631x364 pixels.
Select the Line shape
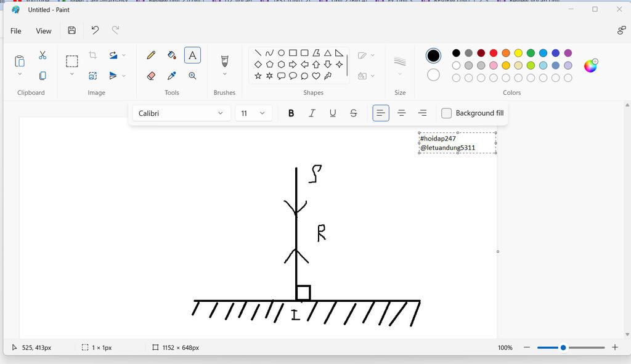[258, 53]
